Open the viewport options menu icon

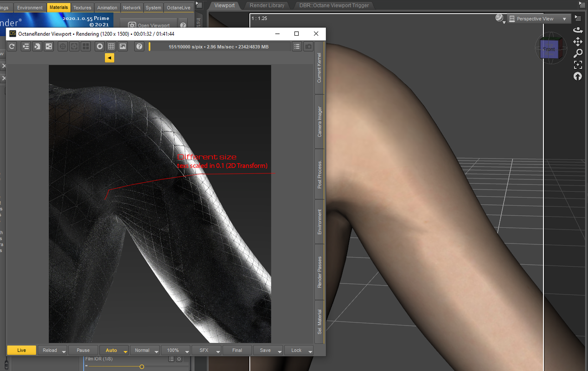(578, 18)
